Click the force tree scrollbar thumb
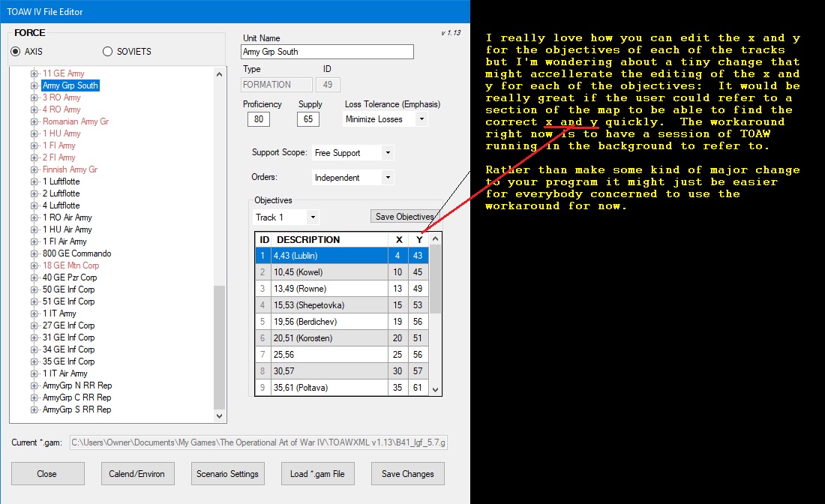 coord(220,347)
